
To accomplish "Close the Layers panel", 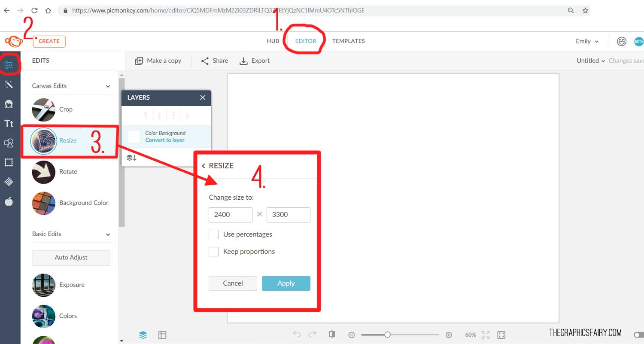I will pyautogui.click(x=203, y=97).
